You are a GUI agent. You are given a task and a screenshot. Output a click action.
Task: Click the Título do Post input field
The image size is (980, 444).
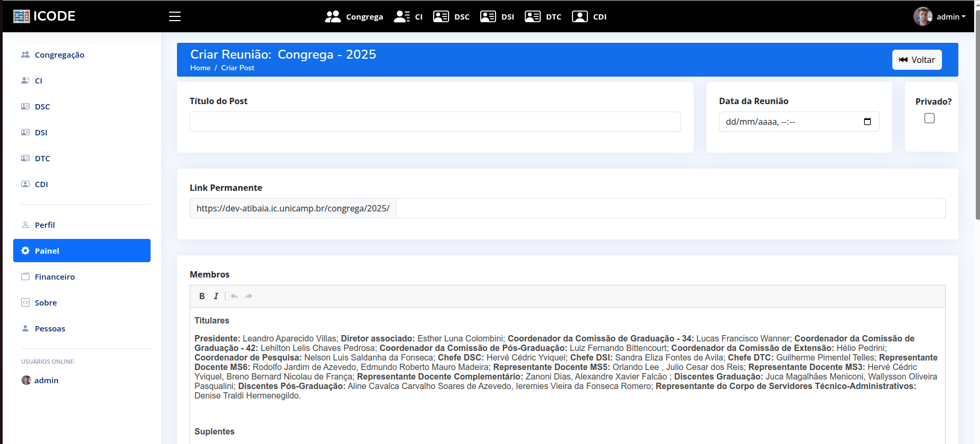[x=435, y=122]
